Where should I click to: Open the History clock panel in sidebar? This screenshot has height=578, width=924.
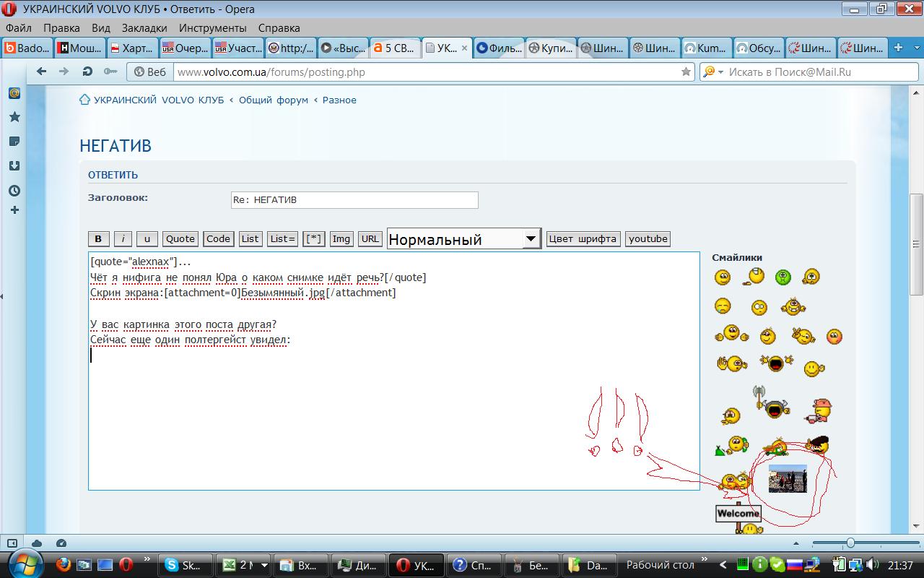[14, 191]
